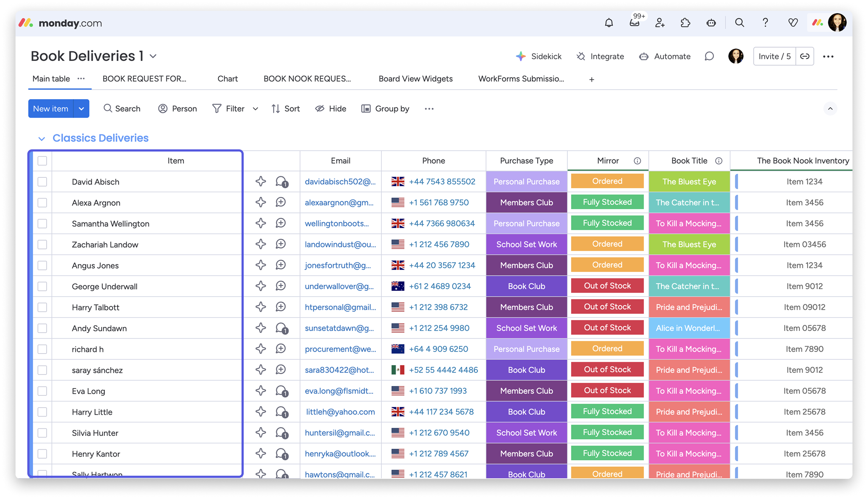Open updates for David Abisch
Image resolution: width=868 pixels, height=499 pixels.
(x=282, y=182)
